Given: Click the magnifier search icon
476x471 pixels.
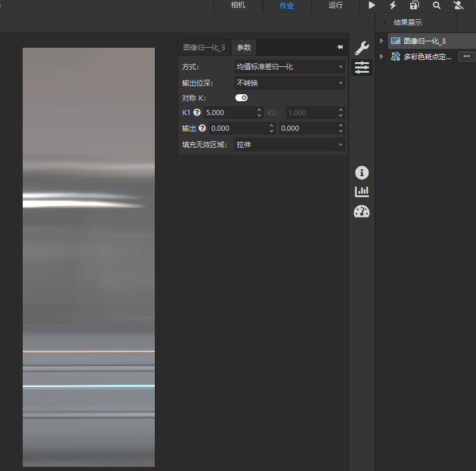Looking at the screenshot, I should click(x=436, y=5).
